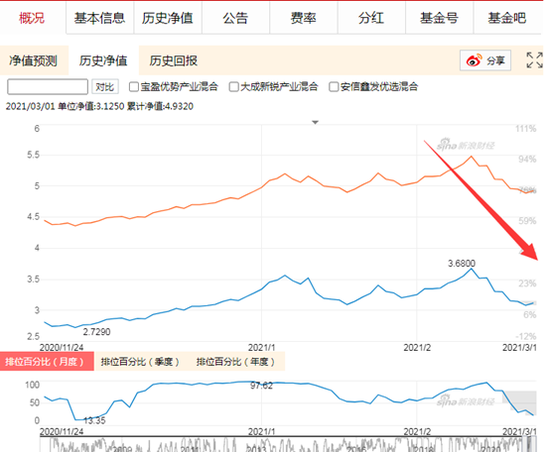Click the 3.6800 peak value label
Image resolution: width=550 pixels, height=452 pixels.
pos(461,263)
